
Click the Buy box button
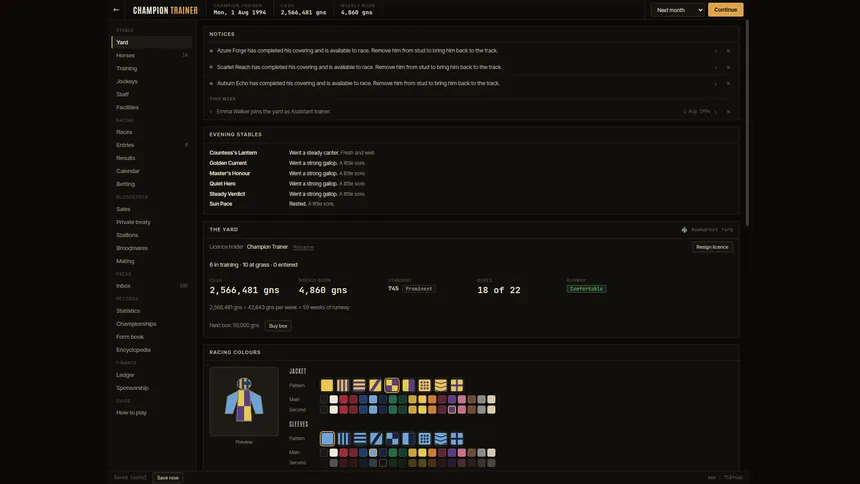click(278, 326)
